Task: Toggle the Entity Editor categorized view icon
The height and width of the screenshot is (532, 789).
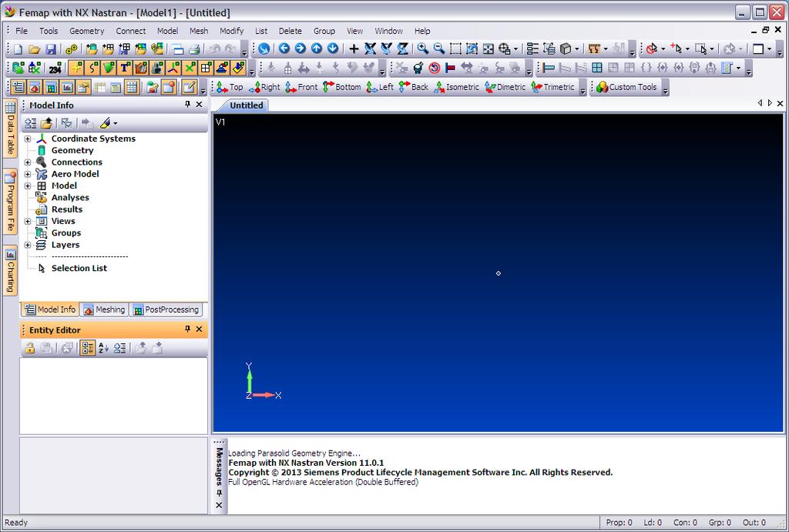Action: tap(88, 347)
